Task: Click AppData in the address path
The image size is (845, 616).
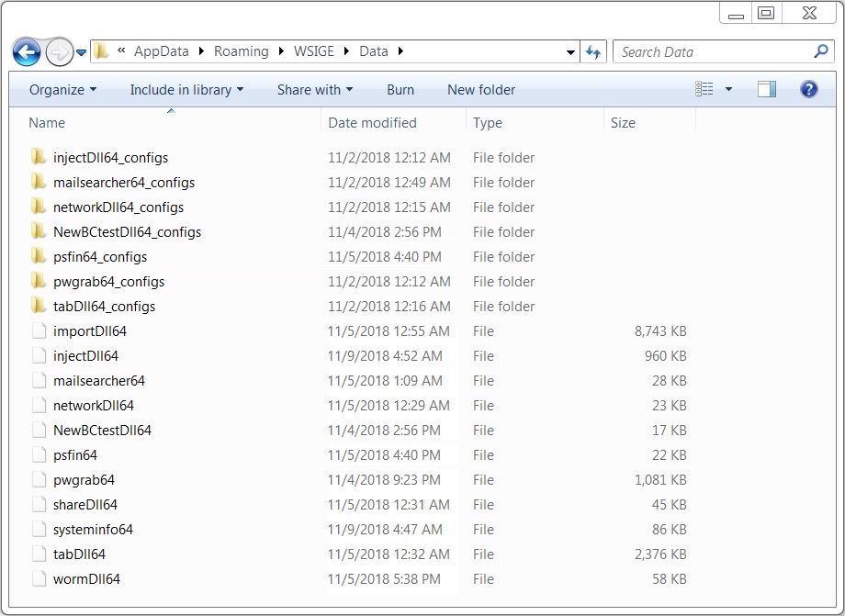Action: click(161, 51)
